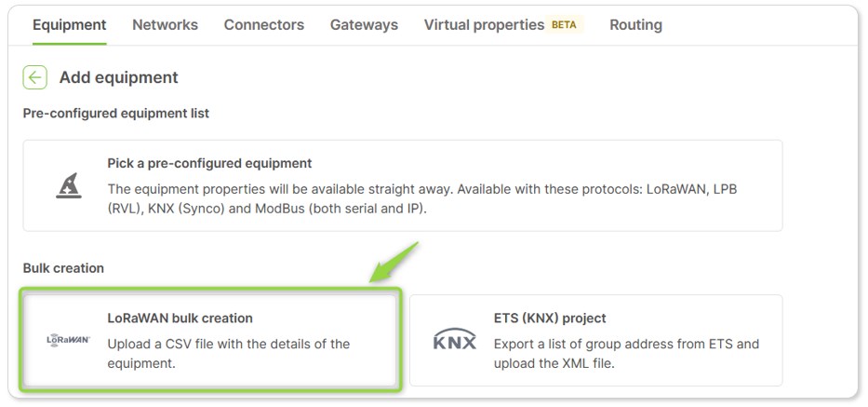The image size is (868, 407).
Task: Open the Routing tab
Action: click(x=635, y=25)
